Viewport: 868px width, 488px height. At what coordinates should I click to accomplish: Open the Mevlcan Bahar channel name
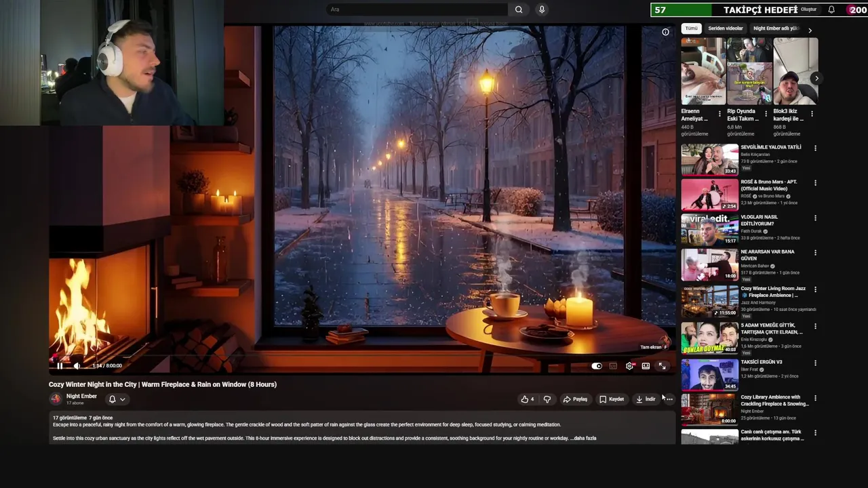755,266
